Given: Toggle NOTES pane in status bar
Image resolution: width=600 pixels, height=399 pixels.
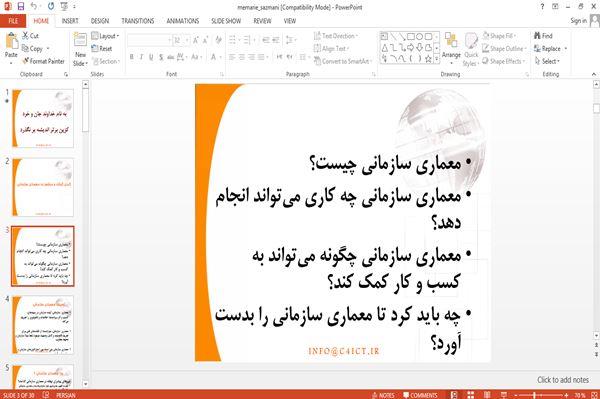Looking at the screenshot, I should click(383, 395).
